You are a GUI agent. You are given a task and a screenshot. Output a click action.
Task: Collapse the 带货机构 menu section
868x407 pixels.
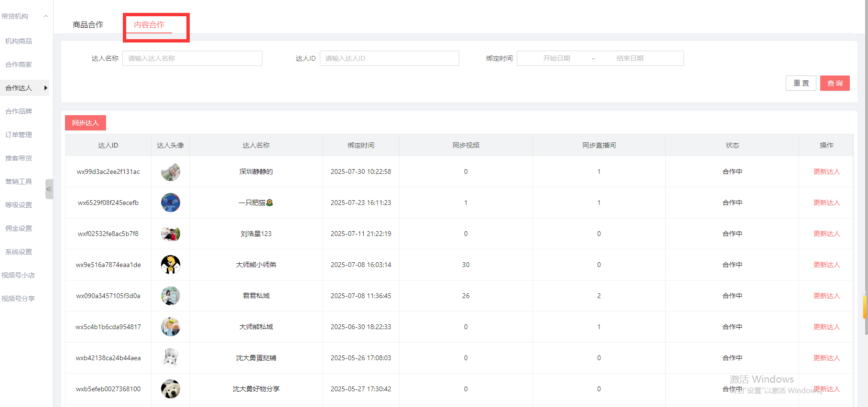click(46, 16)
